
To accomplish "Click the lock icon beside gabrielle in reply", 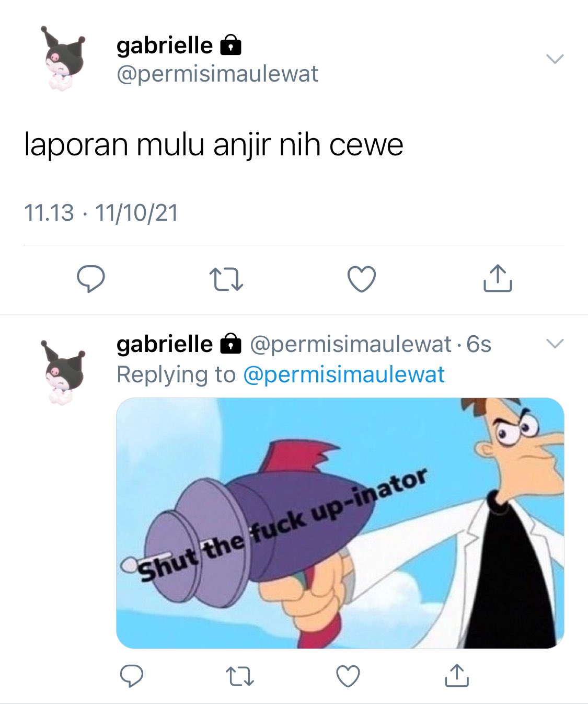I will (230, 344).
